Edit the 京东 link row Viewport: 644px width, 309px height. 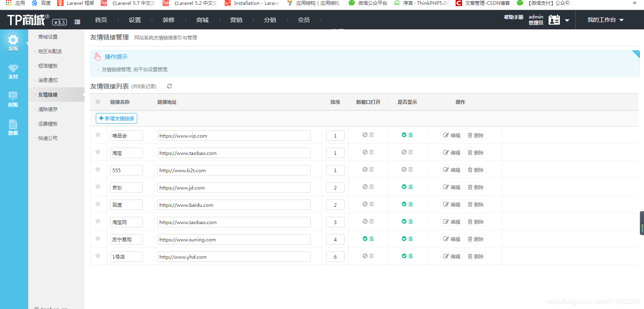[452, 187]
